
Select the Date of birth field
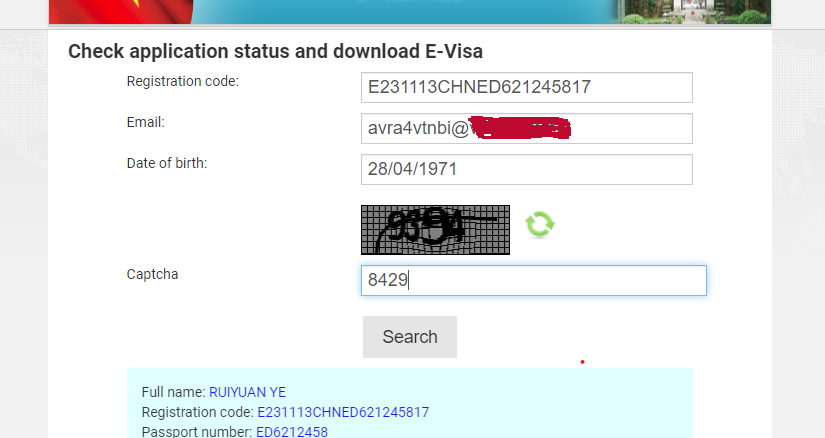click(527, 170)
